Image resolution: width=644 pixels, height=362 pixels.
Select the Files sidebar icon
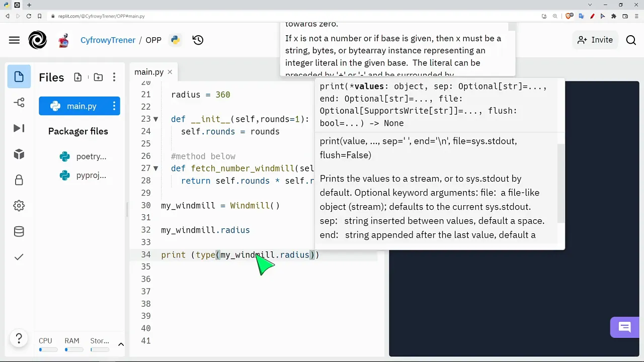[x=19, y=77]
